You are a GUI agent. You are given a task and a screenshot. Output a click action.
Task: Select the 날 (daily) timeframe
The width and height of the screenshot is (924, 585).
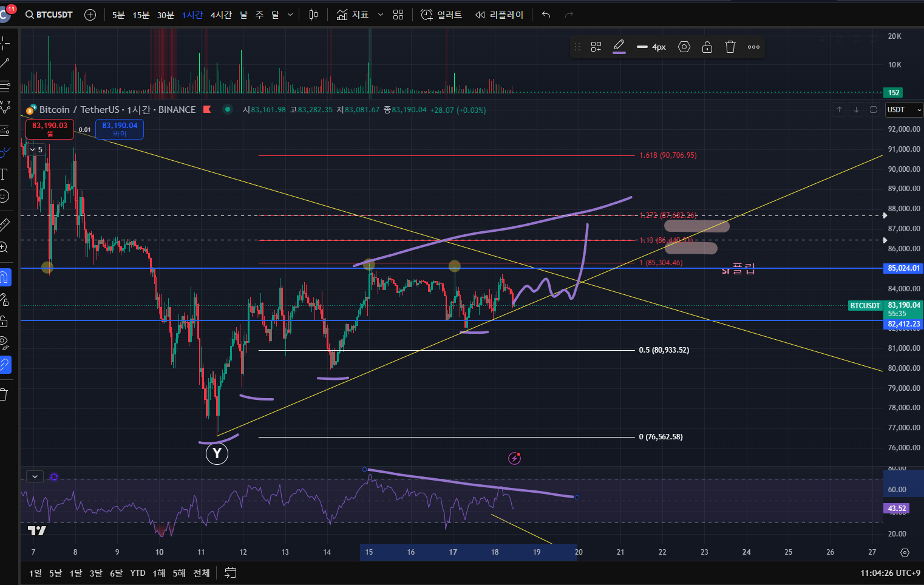243,15
